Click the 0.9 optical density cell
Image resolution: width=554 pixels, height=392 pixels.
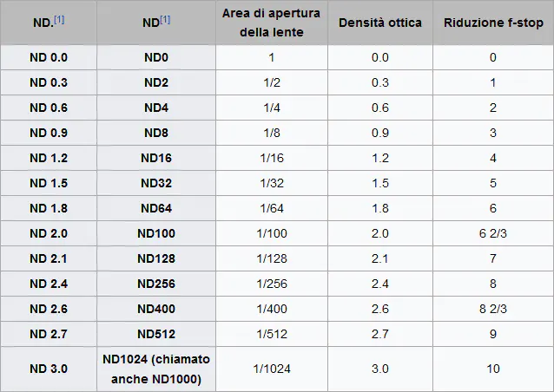pyautogui.click(x=380, y=133)
